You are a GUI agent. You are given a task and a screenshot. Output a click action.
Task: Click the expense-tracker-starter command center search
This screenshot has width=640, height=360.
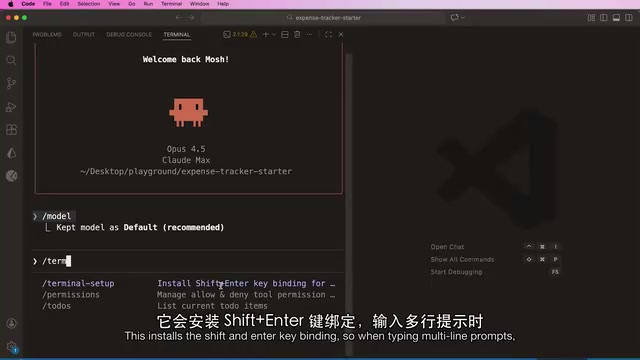tap(324, 18)
